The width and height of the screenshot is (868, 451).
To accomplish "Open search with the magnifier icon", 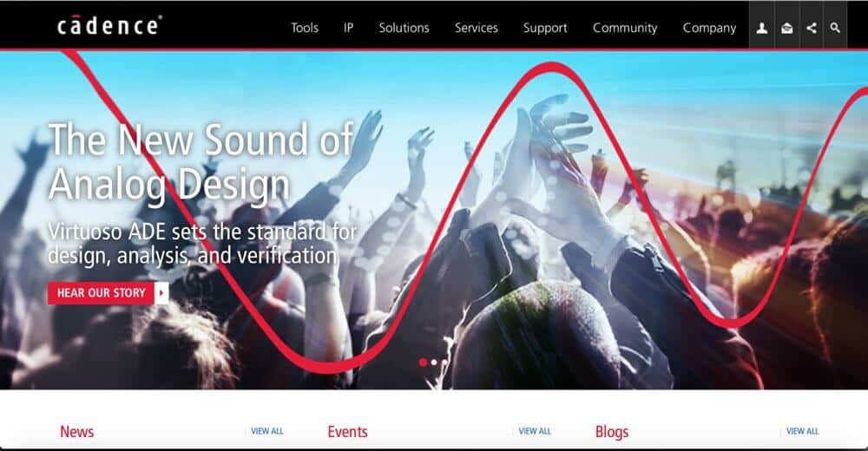I will click(x=835, y=28).
